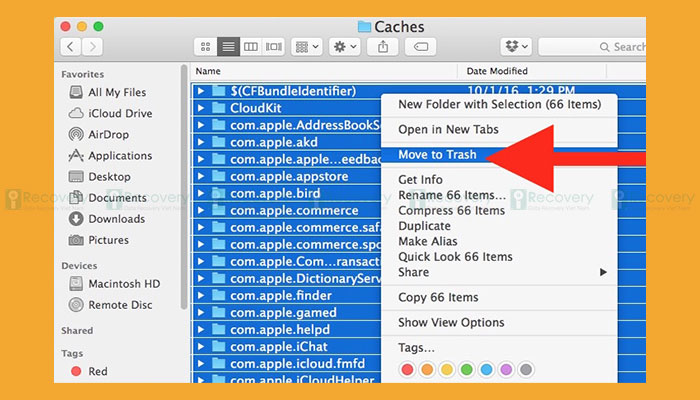
Task: Click the Edit Tags toolbar button
Action: pos(421,47)
